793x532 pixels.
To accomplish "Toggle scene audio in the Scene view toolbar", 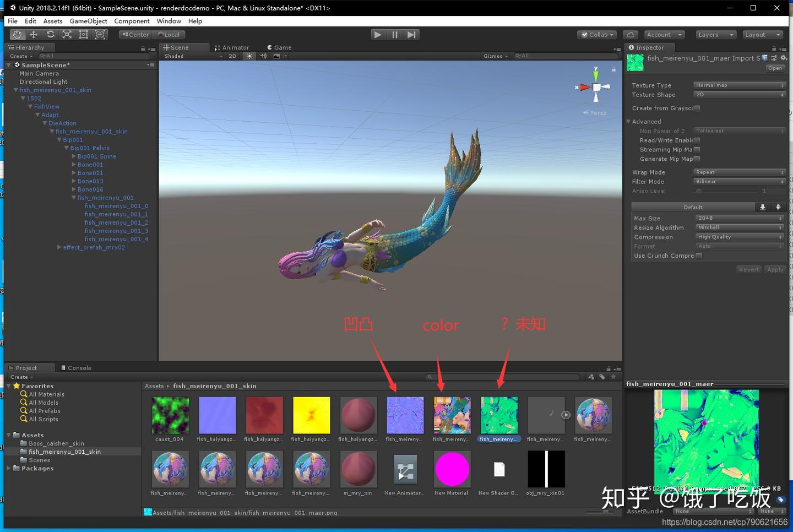I will (263, 56).
